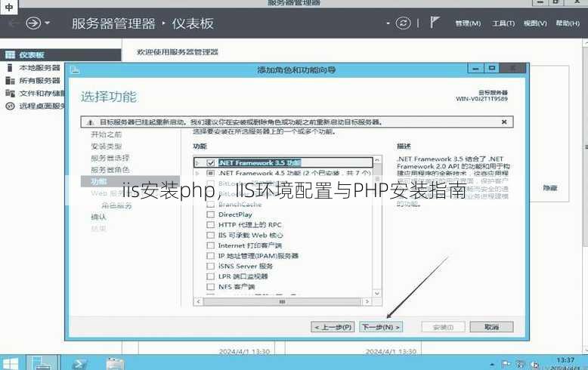Click the Server Manager forward navigation arrow
588x370 pixels.
(33, 23)
